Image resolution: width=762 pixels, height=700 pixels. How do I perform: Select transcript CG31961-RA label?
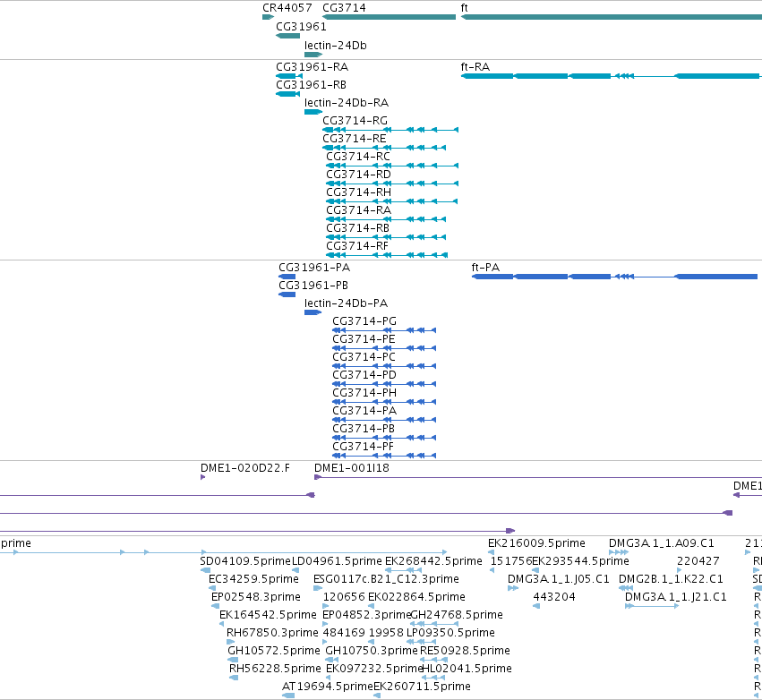[x=312, y=67]
